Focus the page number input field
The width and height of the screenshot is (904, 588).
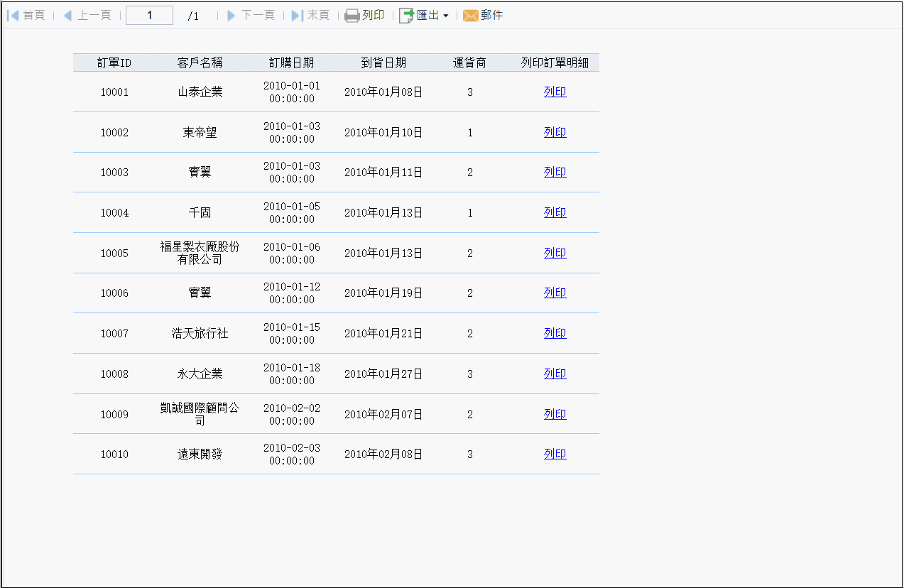(149, 16)
